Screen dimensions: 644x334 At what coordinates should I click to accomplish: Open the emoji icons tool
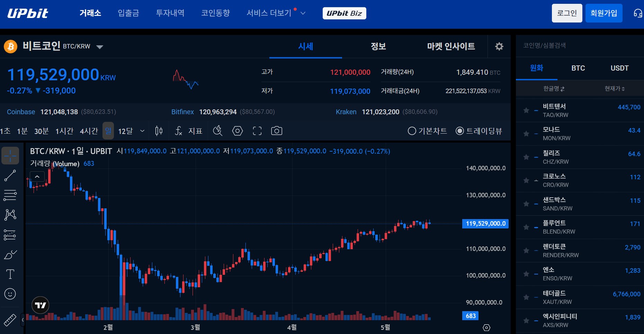click(x=10, y=294)
